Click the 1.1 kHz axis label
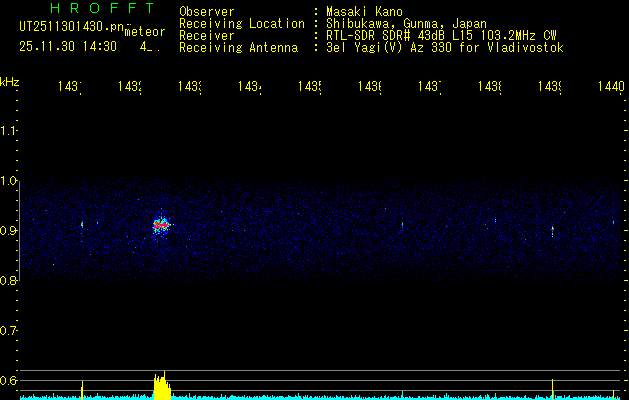 tap(8, 131)
